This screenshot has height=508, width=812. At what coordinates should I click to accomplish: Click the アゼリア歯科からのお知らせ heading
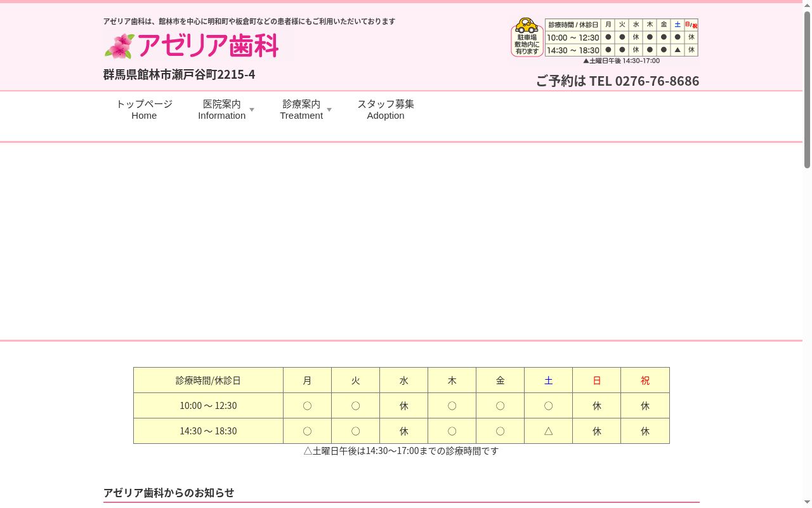169,493
